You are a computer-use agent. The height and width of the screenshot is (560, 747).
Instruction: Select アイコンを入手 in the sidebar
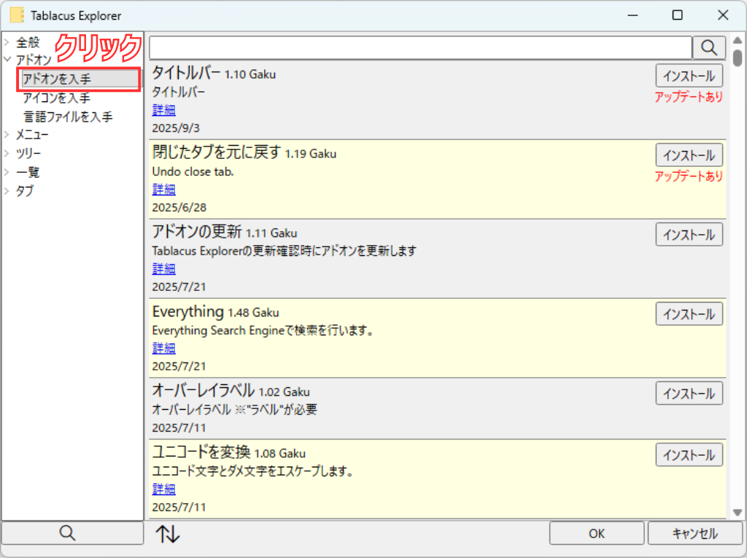point(56,98)
